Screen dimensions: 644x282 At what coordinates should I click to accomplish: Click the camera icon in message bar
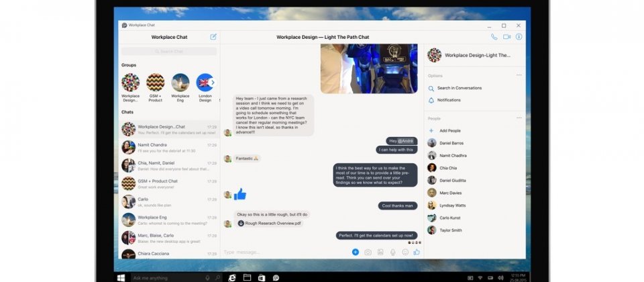point(368,252)
